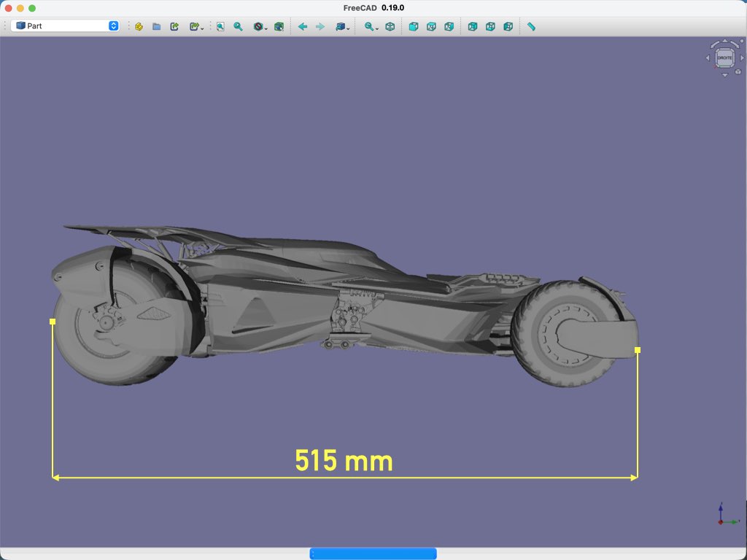Open the Part workbench selector dropdown

(66, 26)
